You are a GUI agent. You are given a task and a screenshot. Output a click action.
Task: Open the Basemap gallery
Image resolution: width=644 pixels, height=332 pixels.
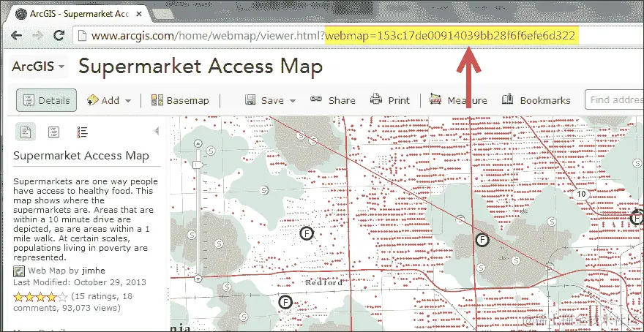point(180,100)
